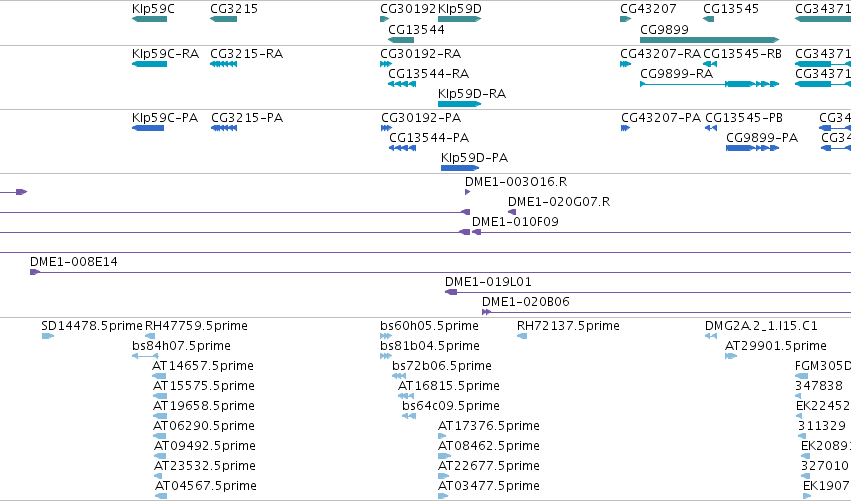Click the AT22677.5prime EST label
The width and height of the screenshot is (851, 501).
pyautogui.click(x=489, y=466)
